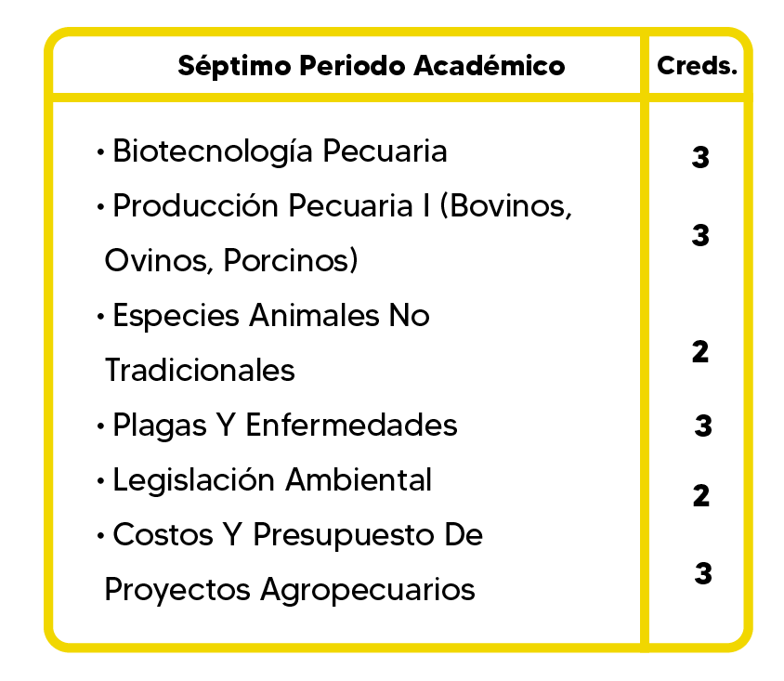Viewport: 784px width, 681px height.
Task: Click bullet point before Biotecnología Pecuaria
Action: [100, 151]
